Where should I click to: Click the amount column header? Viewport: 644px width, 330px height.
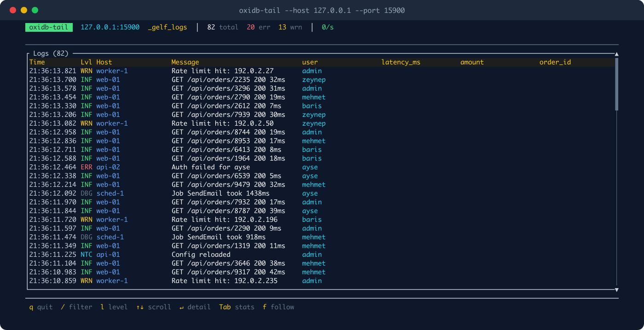pyautogui.click(x=472, y=62)
